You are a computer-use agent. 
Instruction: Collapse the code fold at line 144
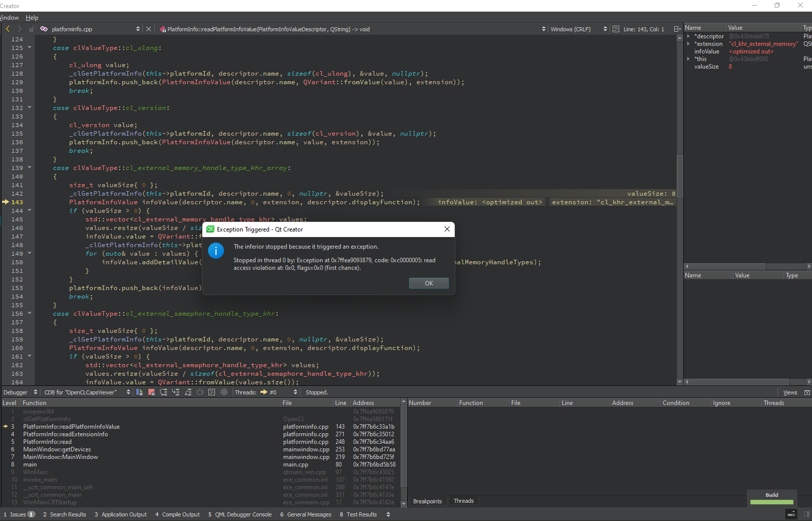[x=29, y=211]
